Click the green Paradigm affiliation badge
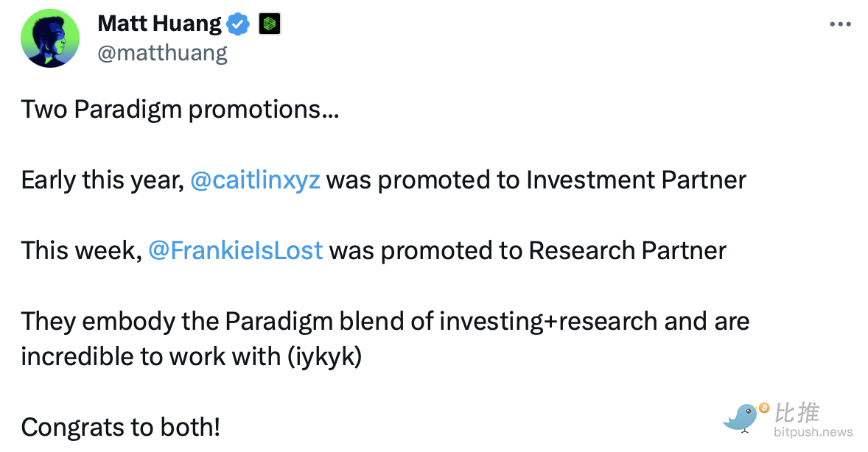 [x=270, y=24]
